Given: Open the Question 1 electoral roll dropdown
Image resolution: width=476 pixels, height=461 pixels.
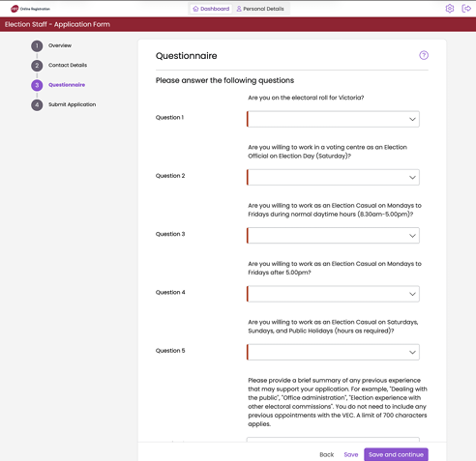Looking at the screenshot, I should [333, 119].
